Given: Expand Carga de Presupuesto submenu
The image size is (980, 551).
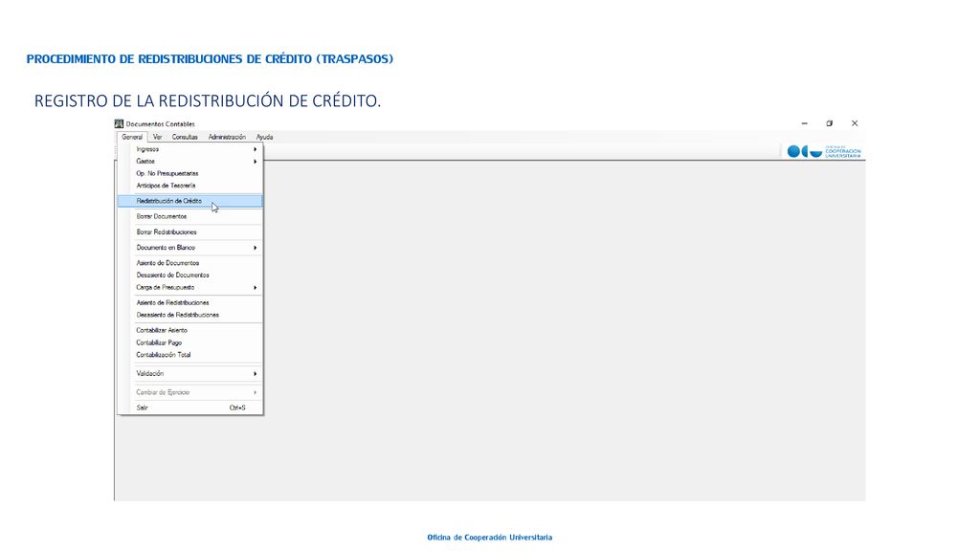Looking at the screenshot, I should click(190, 287).
